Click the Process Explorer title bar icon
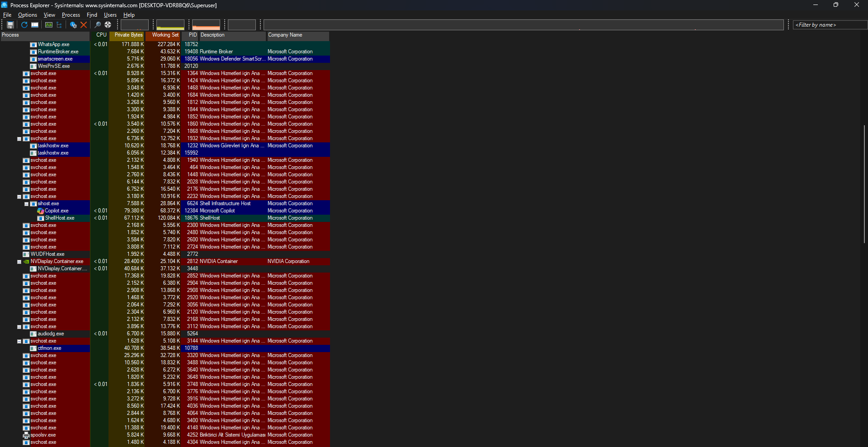Image resolution: width=868 pixels, height=447 pixels. 5,5
